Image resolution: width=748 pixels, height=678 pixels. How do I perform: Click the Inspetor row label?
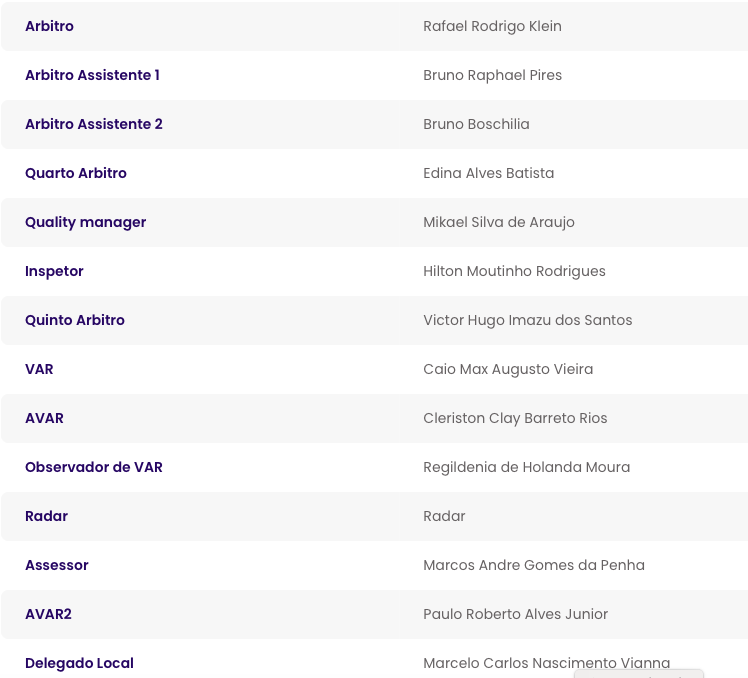coord(54,271)
